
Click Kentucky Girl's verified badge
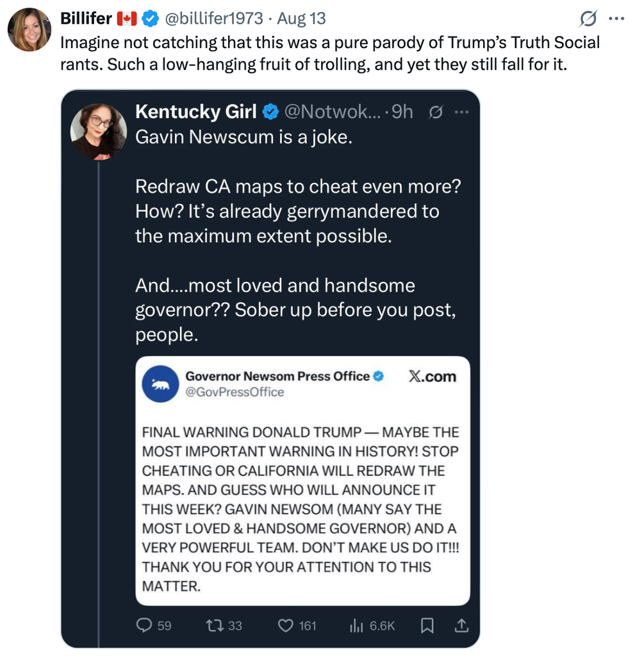point(270,112)
